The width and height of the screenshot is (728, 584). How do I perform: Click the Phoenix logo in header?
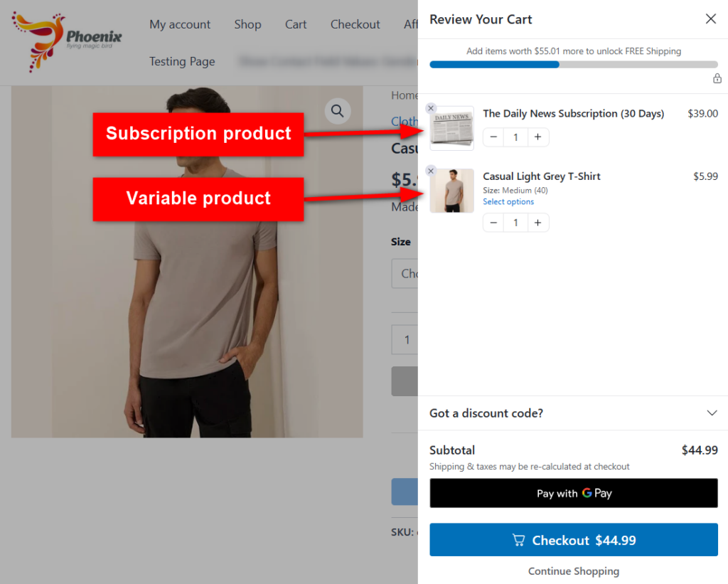[67, 41]
